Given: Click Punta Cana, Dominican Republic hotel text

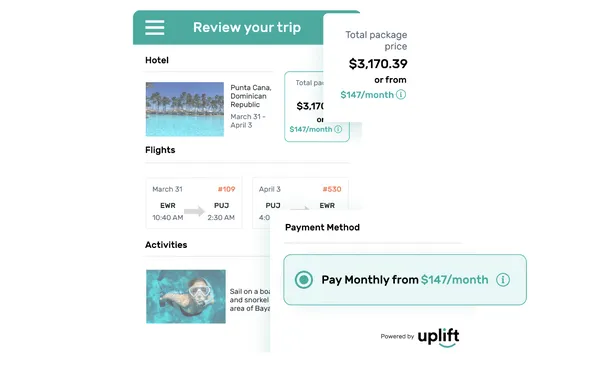Looking at the screenshot, I should tap(251, 96).
